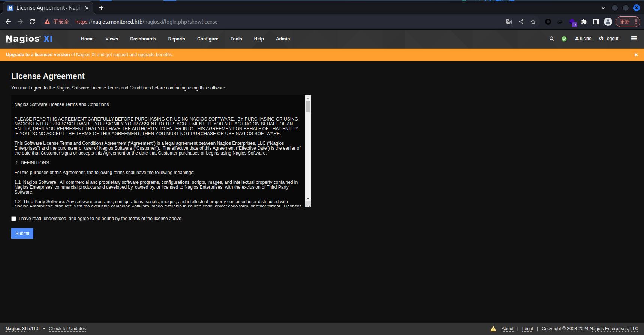
Task: Close the License Agreement tab
Action: point(87,8)
